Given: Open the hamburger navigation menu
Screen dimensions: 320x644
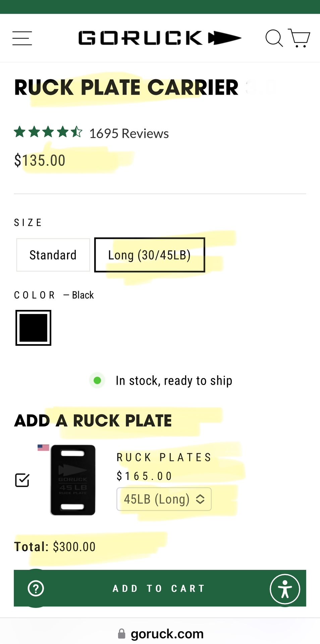Looking at the screenshot, I should pos(22,38).
